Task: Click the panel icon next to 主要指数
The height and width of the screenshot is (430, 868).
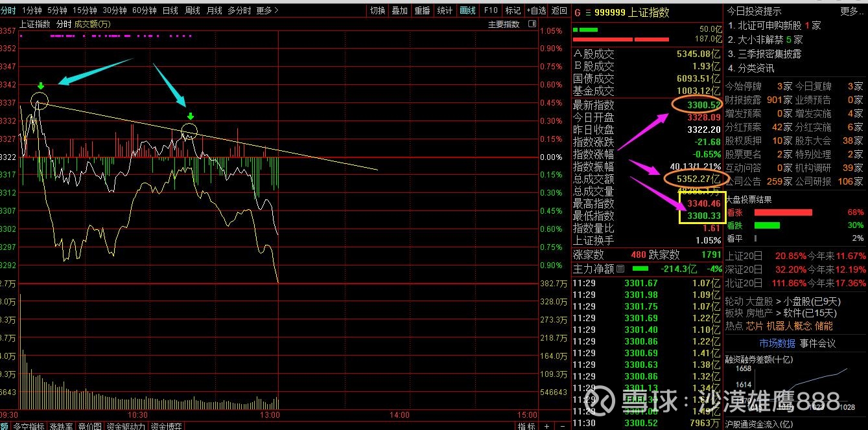Action: pos(532,25)
